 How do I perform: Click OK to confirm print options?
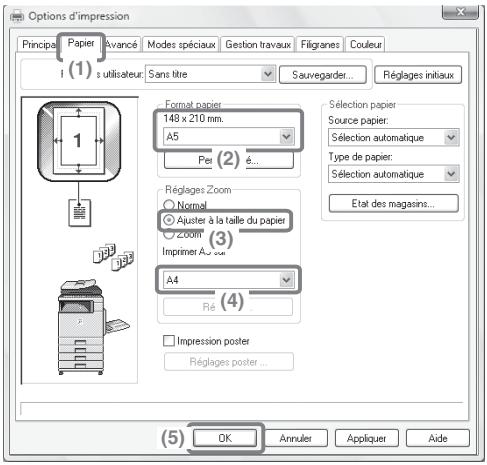tap(225, 438)
